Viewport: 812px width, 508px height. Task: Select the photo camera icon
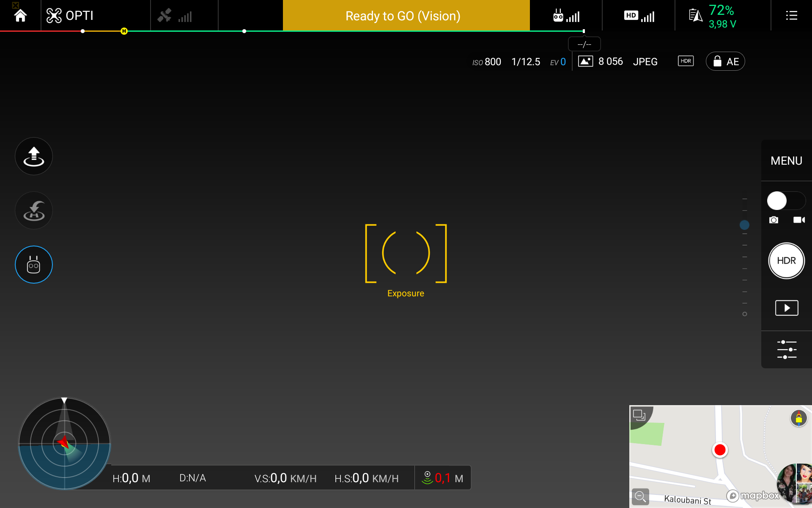(774, 220)
